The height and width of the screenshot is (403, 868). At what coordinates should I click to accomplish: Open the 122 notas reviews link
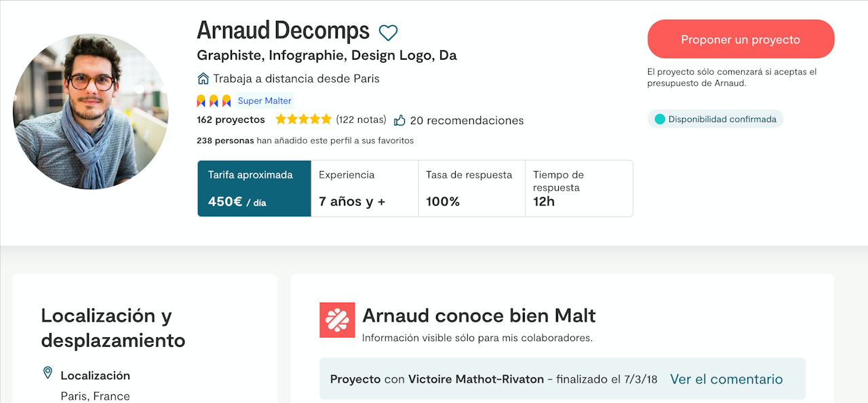(361, 119)
